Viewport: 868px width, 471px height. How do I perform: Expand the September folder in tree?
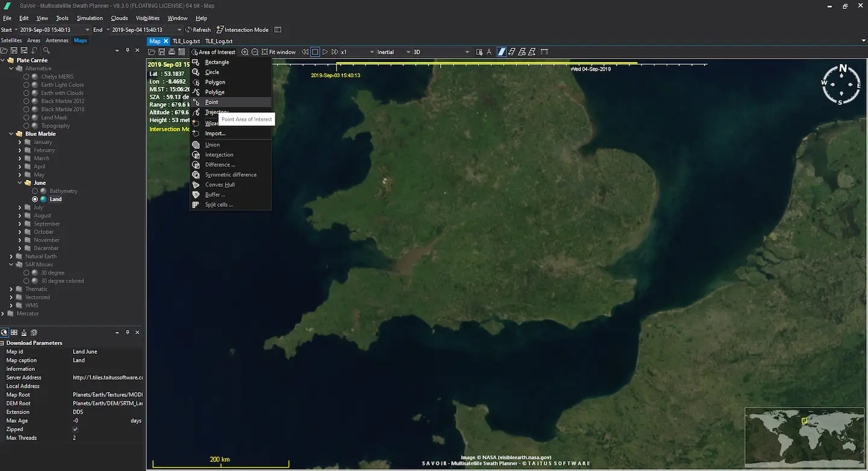pyautogui.click(x=20, y=224)
